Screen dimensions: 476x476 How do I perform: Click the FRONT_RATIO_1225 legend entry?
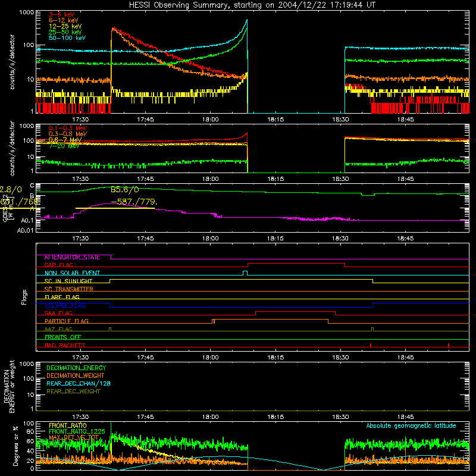click(77, 432)
